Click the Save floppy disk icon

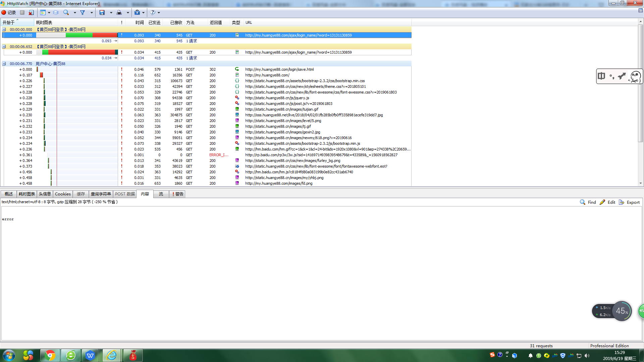(102, 12)
